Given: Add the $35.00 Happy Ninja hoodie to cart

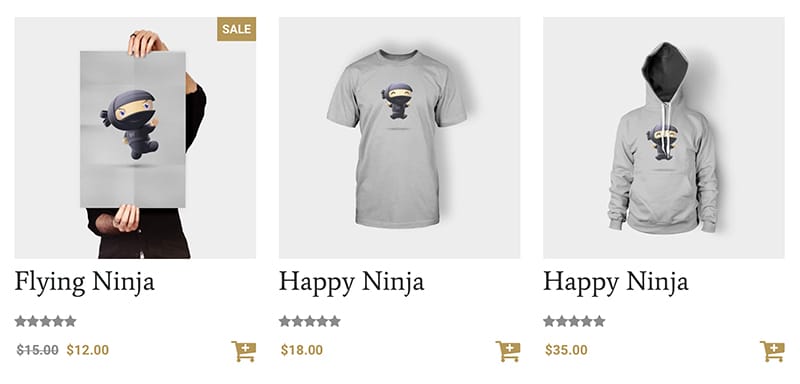Looking at the screenshot, I should pos(772,351).
